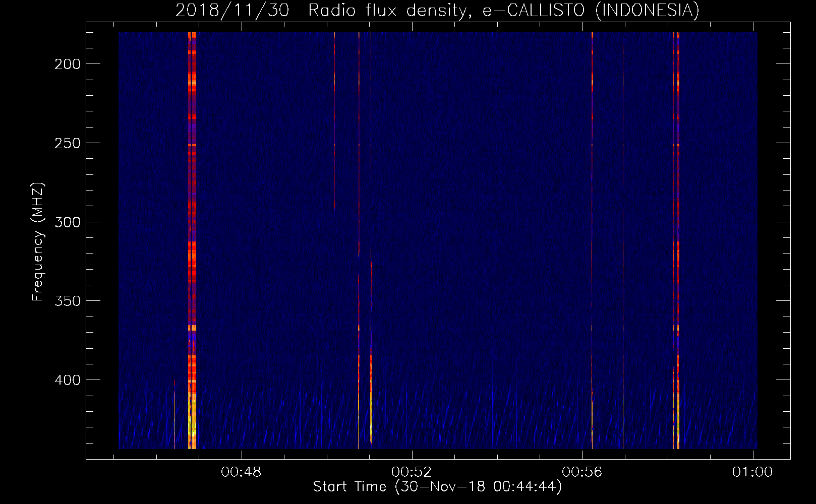
Task: Click the 01:00 time tick label
Action: pyautogui.click(x=752, y=472)
